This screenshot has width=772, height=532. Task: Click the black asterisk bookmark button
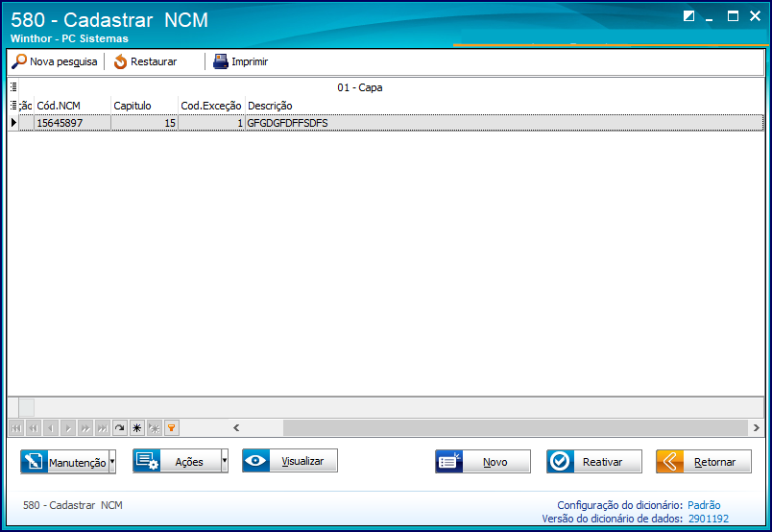click(x=137, y=428)
